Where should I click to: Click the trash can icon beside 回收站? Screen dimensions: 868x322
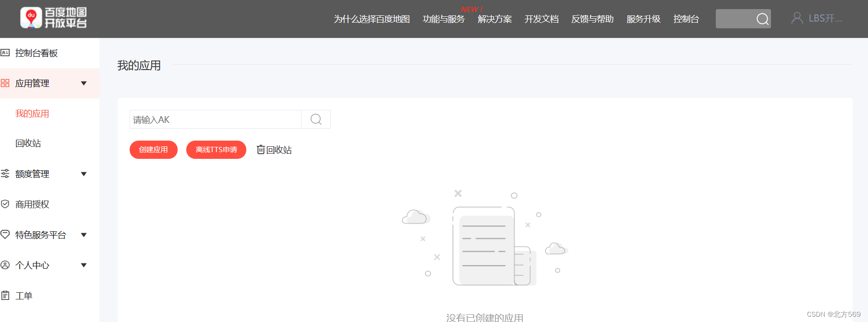click(261, 150)
